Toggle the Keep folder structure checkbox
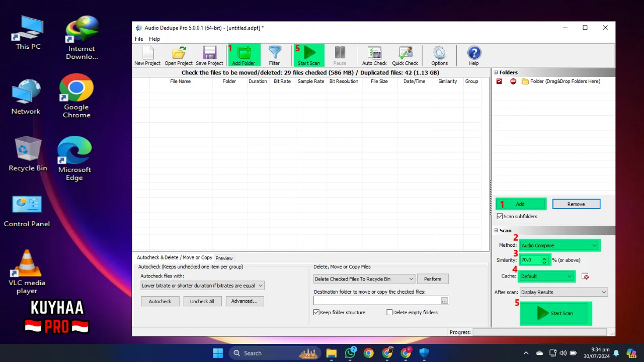 tap(316, 312)
